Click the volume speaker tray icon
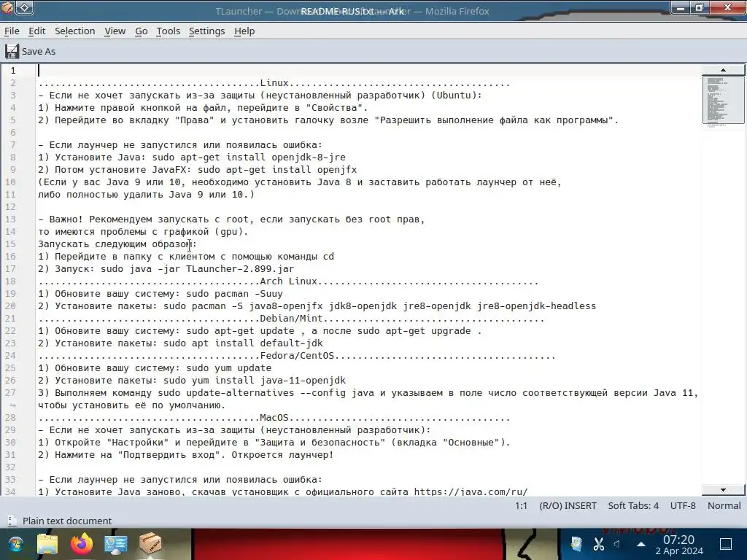 coord(617,544)
